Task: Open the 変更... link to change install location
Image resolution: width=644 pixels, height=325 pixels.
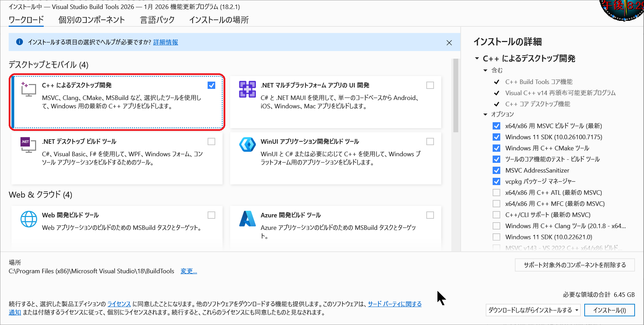Action: coord(189,271)
